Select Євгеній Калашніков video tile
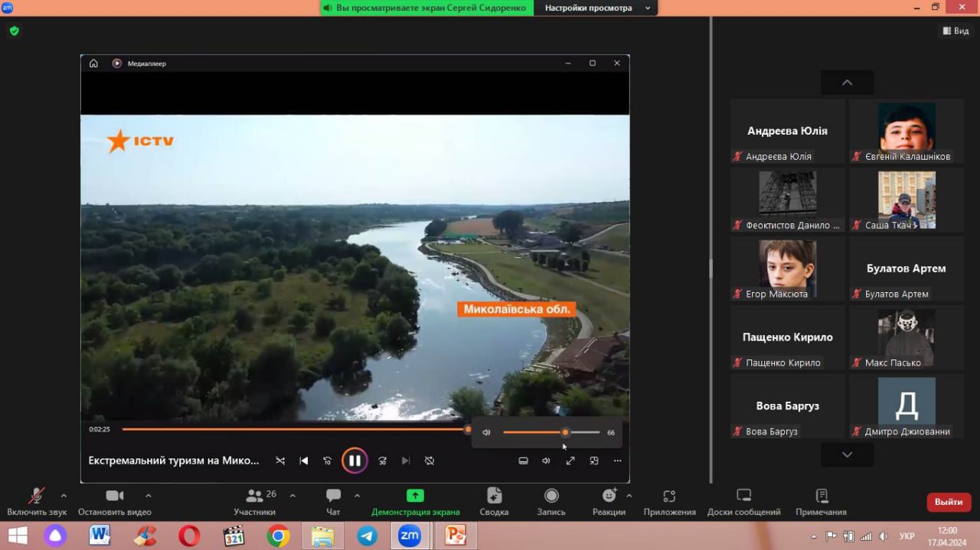 pyautogui.click(x=906, y=131)
